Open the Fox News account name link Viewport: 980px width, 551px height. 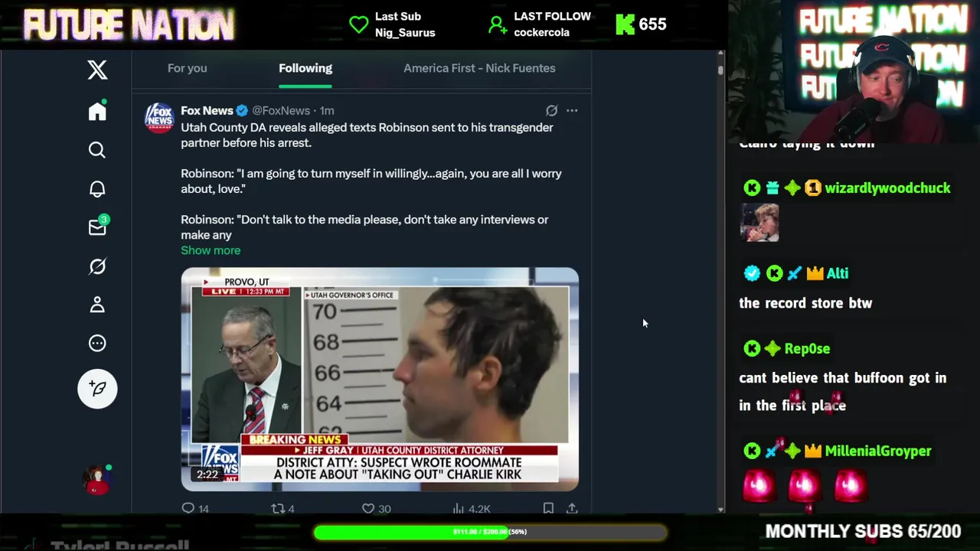pos(207,110)
